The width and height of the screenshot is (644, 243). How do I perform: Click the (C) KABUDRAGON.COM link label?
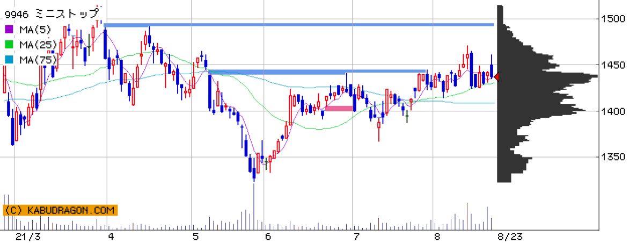click(x=60, y=210)
